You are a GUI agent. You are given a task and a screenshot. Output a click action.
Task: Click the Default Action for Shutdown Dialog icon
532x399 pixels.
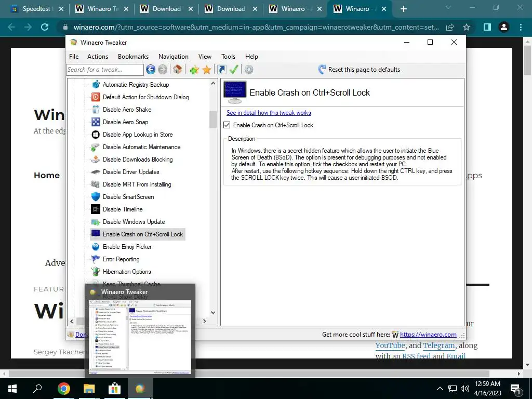click(96, 97)
